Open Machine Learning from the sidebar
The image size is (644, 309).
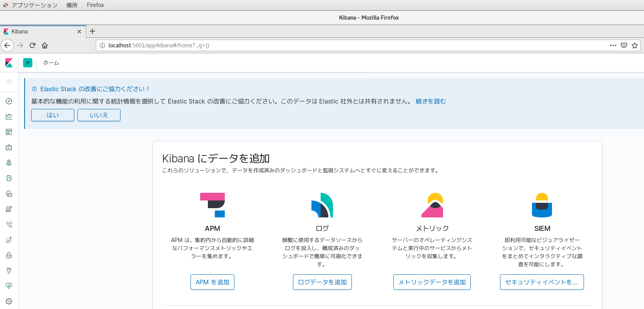[9, 178]
